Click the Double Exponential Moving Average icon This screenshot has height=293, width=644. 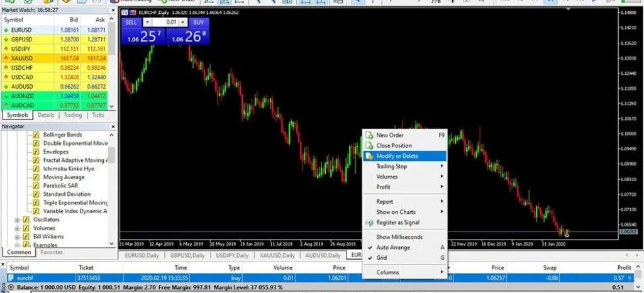(36, 143)
